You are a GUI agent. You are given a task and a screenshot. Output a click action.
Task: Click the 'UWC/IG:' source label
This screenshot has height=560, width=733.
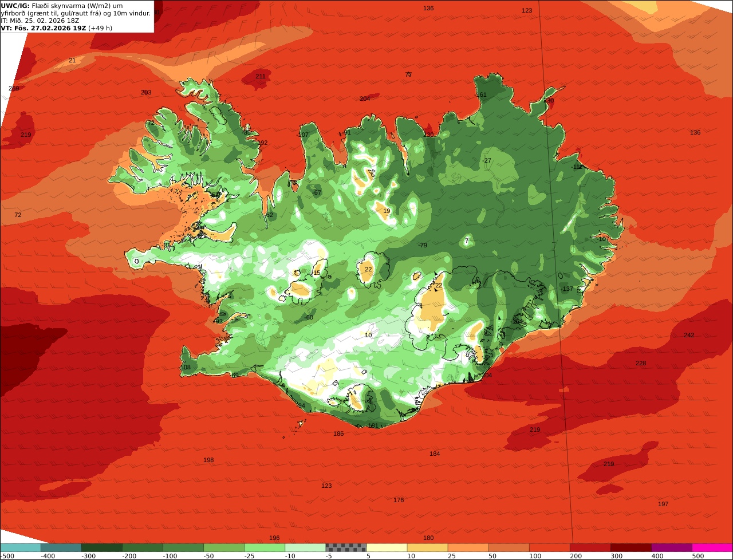[15, 5]
